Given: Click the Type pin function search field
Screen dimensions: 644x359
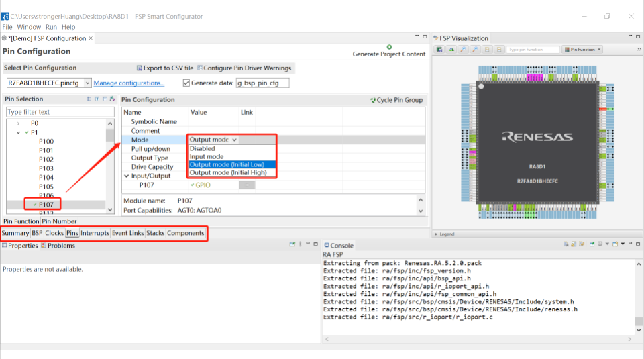Looking at the screenshot, I should pyautogui.click(x=533, y=49).
